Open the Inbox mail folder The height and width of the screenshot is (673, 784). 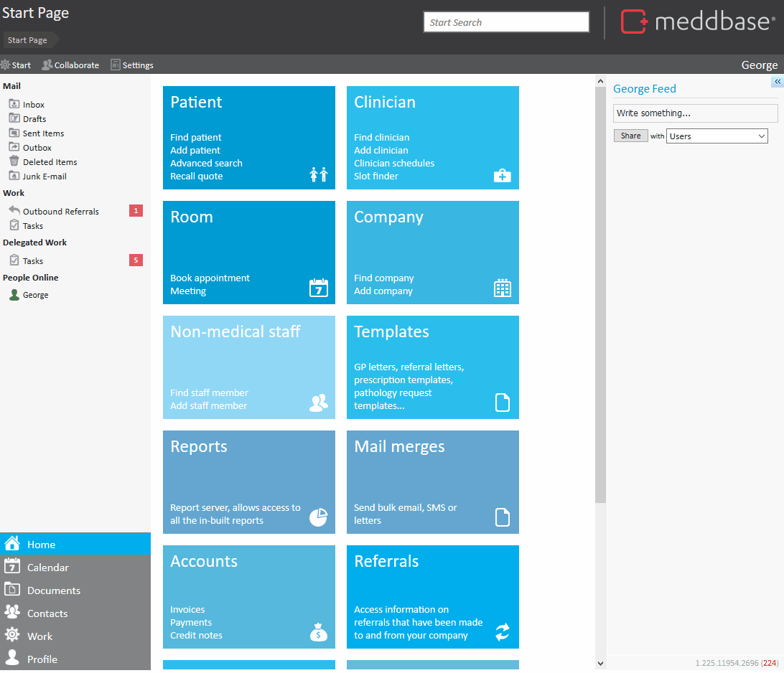click(33, 105)
